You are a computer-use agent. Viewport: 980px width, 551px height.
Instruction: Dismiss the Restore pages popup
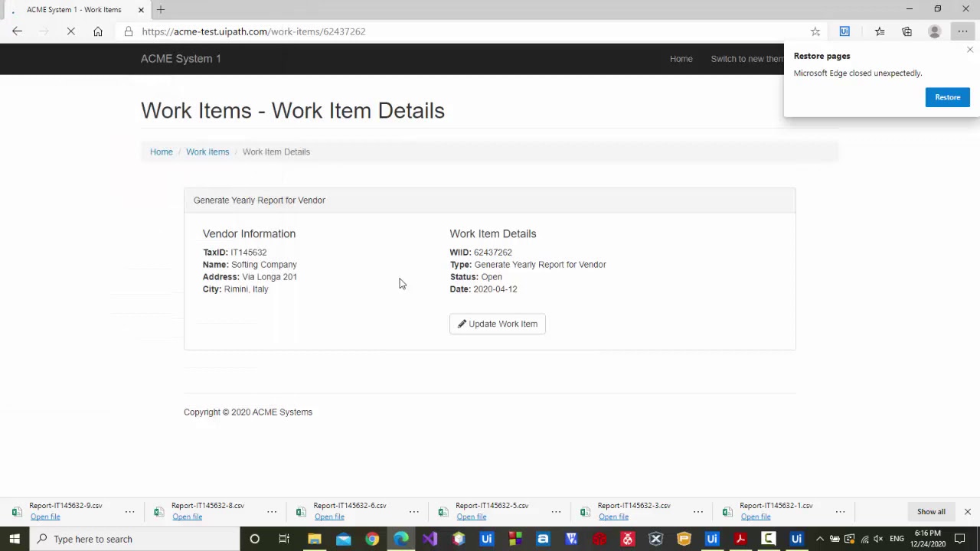[970, 50]
